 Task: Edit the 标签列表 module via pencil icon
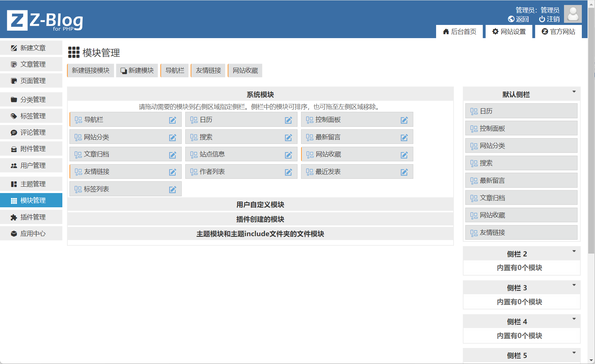click(x=172, y=189)
